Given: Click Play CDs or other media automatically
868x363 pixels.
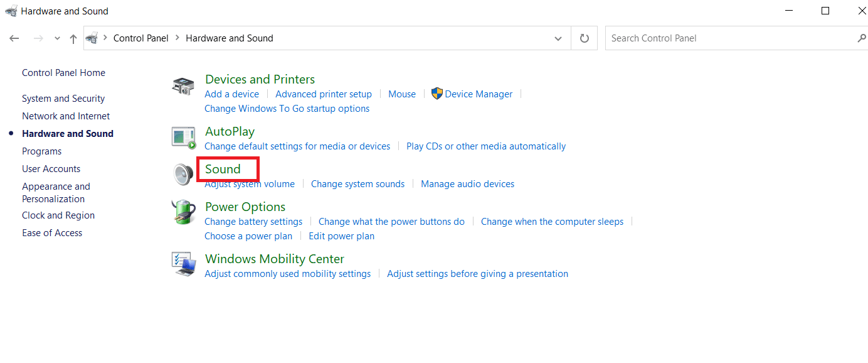Looking at the screenshot, I should point(486,146).
